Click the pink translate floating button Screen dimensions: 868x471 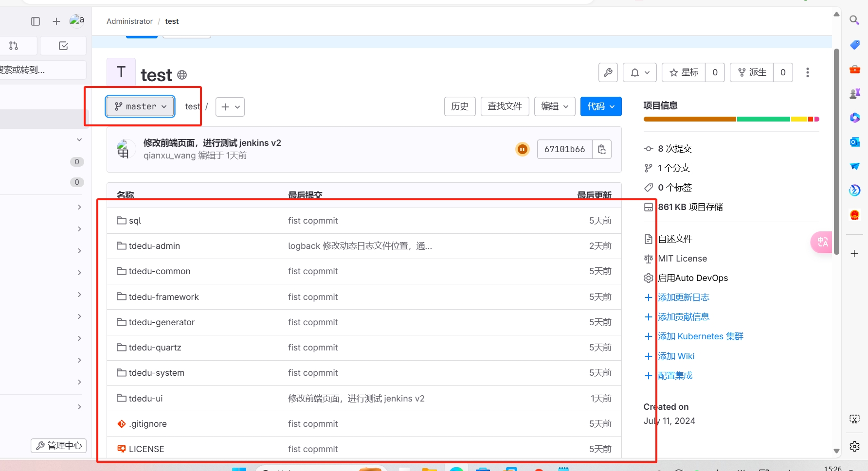[x=822, y=242]
